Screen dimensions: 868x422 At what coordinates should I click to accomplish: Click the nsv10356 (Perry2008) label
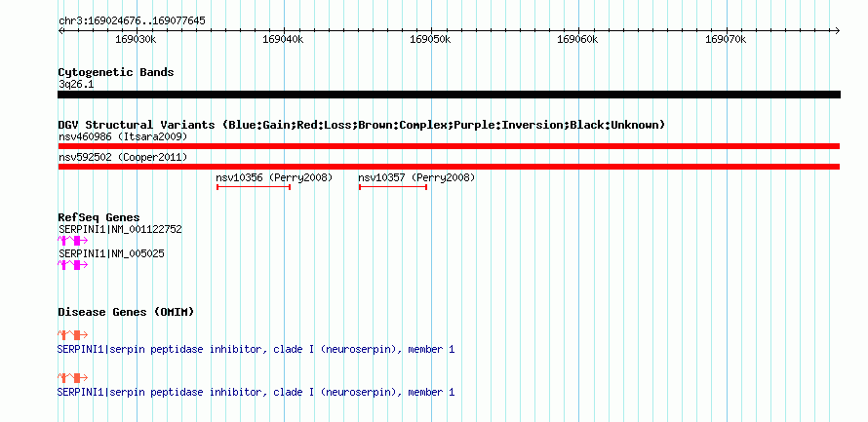coord(274,177)
